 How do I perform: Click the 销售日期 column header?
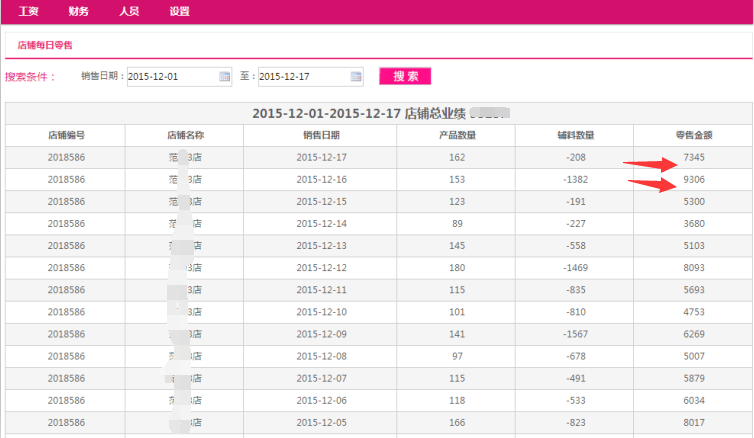coord(321,135)
